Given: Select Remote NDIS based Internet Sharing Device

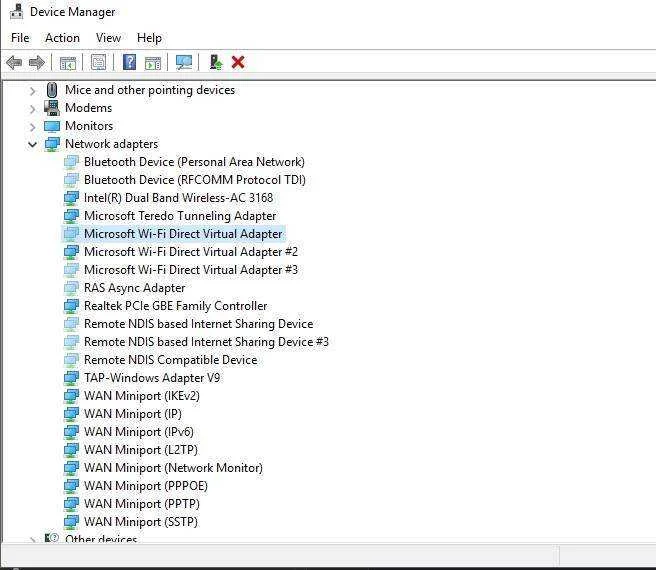Looking at the screenshot, I should click(198, 324).
